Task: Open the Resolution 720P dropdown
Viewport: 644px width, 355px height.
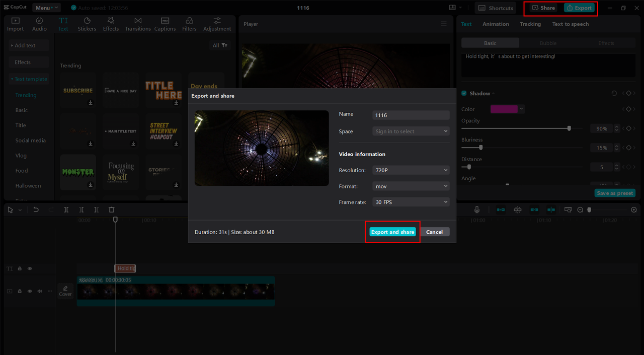Action: pos(411,170)
